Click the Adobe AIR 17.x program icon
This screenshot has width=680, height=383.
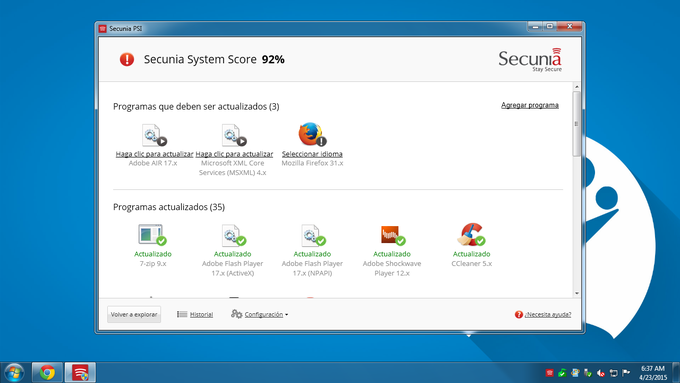154,135
